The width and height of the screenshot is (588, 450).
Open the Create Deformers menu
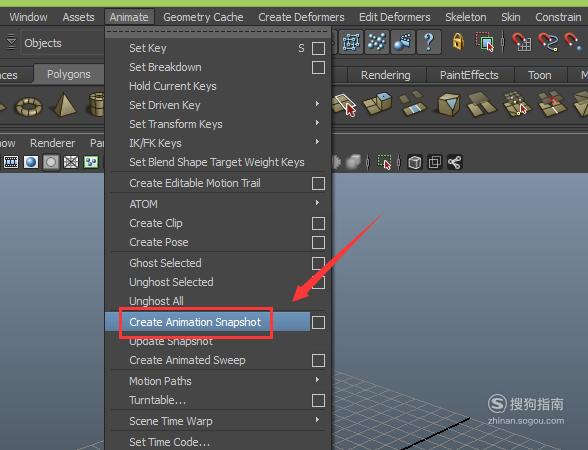point(301,17)
